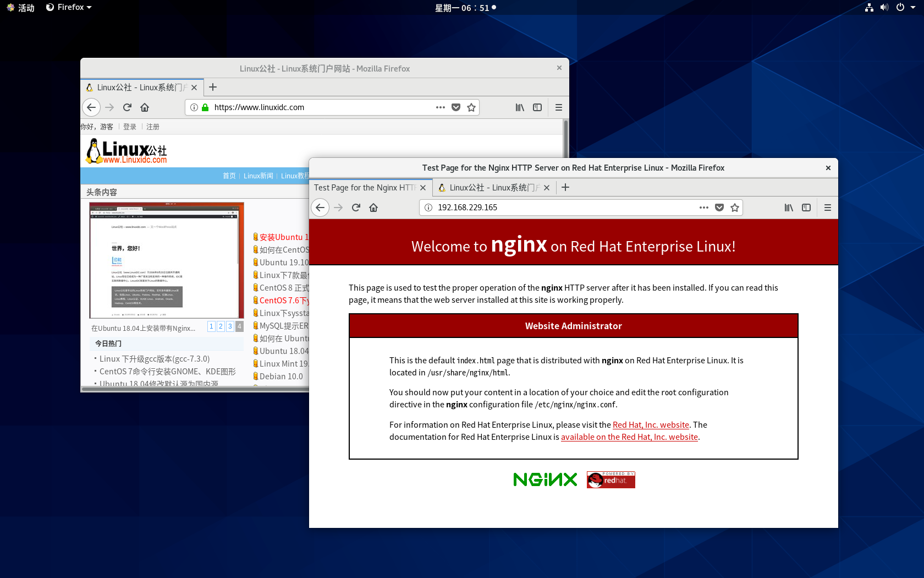Click Linux新闻 in linuxidc navigation bar
This screenshot has width=924, height=578.
[x=258, y=176]
